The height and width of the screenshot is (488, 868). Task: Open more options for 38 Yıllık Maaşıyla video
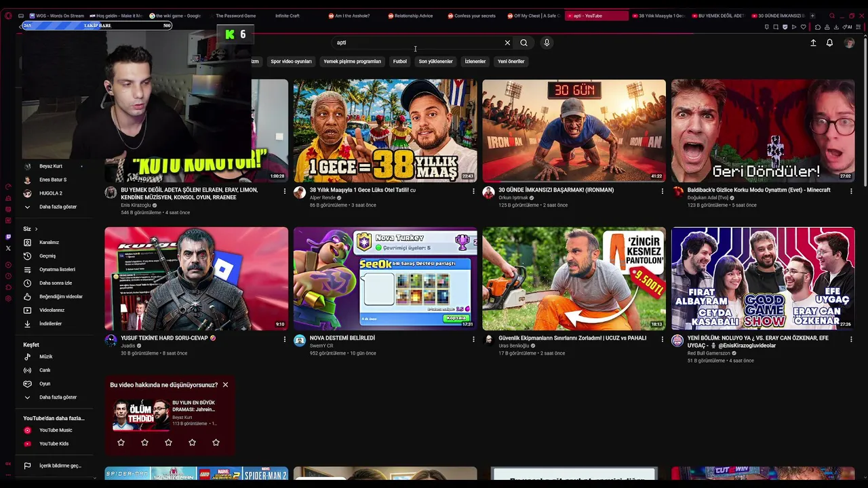473,191
